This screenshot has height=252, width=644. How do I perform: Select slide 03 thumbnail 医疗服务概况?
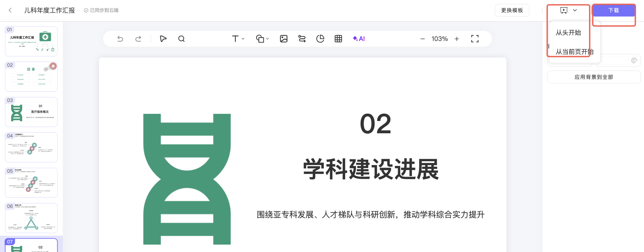(x=31, y=112)
